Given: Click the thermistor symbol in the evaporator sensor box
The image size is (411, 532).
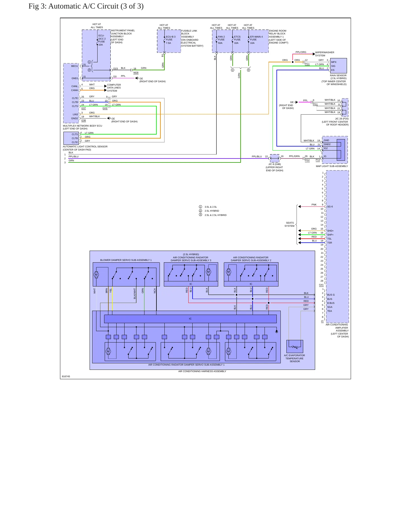Looking at the screenshot, I should tap(295, 347).
